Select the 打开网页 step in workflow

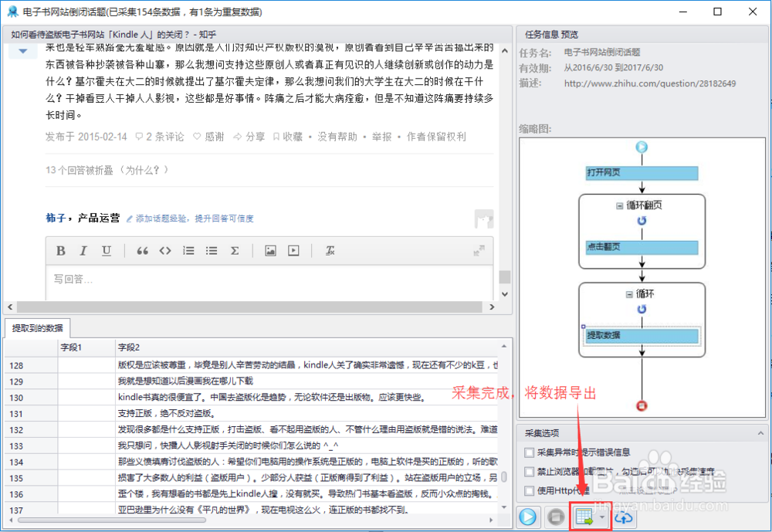tap(642, 173)
